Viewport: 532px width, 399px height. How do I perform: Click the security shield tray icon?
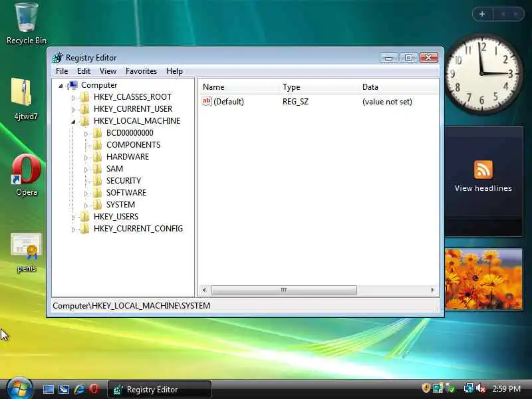(x=426, y=388)
